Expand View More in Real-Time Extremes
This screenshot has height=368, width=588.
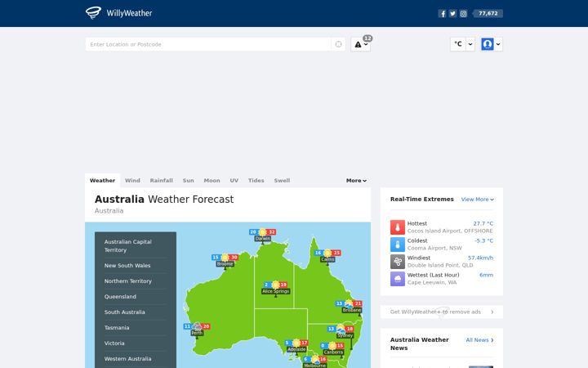(x=478, y=200)
